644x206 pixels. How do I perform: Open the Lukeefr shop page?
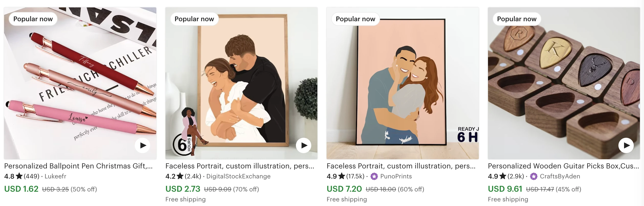[55, 176]
